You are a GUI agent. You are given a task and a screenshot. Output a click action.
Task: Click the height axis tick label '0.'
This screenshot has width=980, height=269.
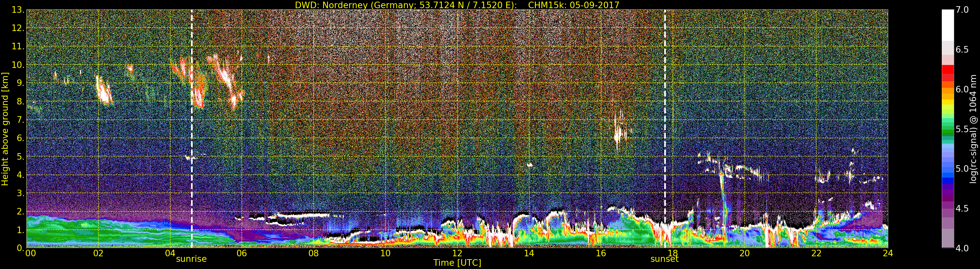pyautogui.click(x=20, y=248)
